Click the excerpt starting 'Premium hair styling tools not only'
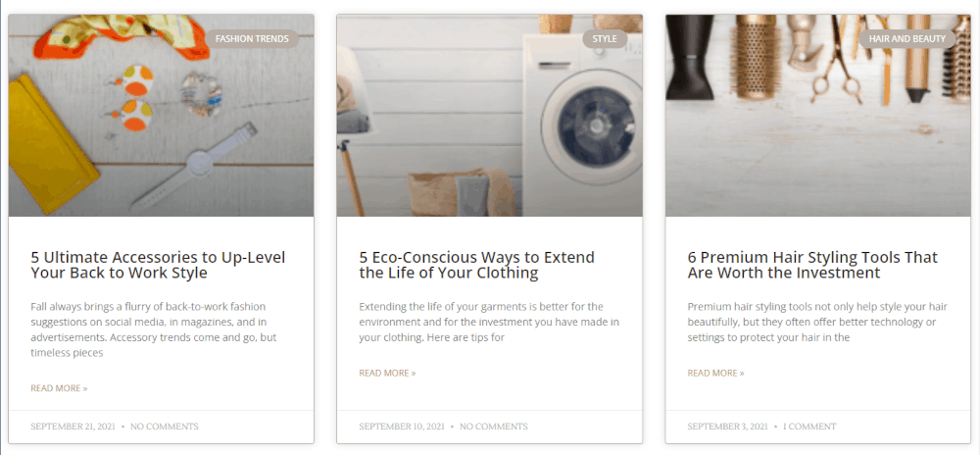 coord(817,322)
